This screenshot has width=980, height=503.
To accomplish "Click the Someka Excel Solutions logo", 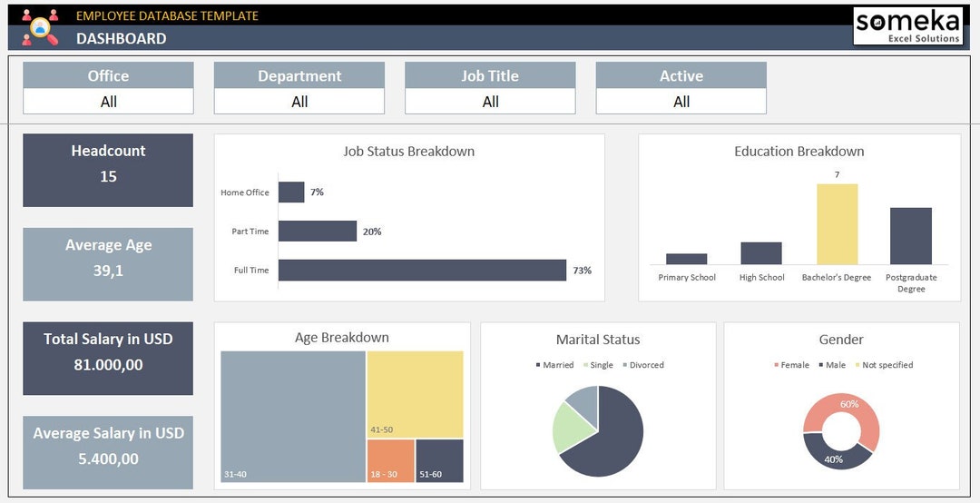I will click(x=907, y=26).
